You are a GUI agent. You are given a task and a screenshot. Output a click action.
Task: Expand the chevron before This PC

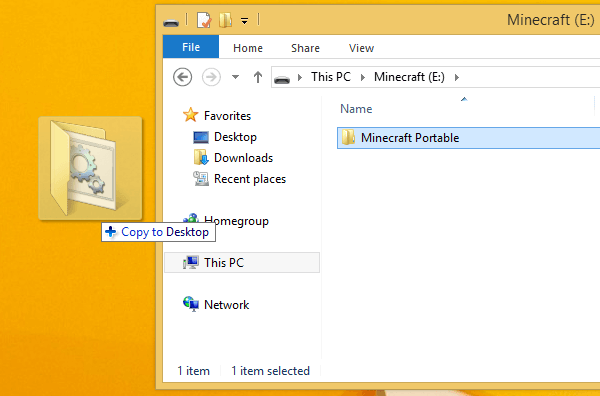click(x=300, y=77)
